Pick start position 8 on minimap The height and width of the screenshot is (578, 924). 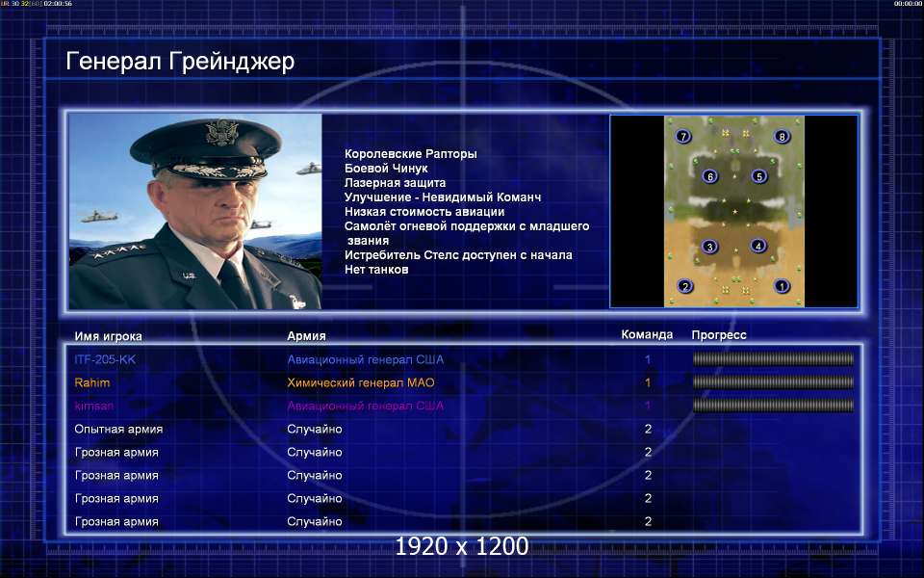(x=782, y=136)
